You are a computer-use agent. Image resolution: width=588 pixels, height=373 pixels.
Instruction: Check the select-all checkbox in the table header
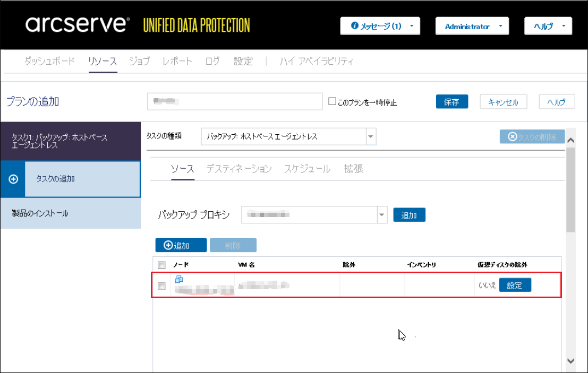[162, 265]
